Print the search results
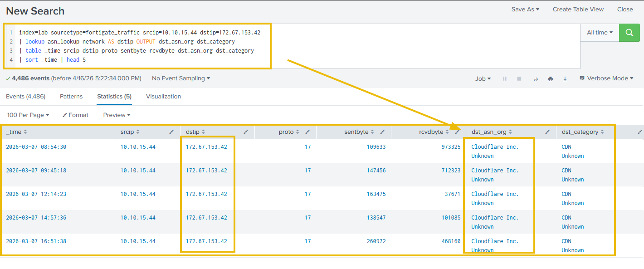This screenshot has width=644, height=269. [x=551, y=79]
